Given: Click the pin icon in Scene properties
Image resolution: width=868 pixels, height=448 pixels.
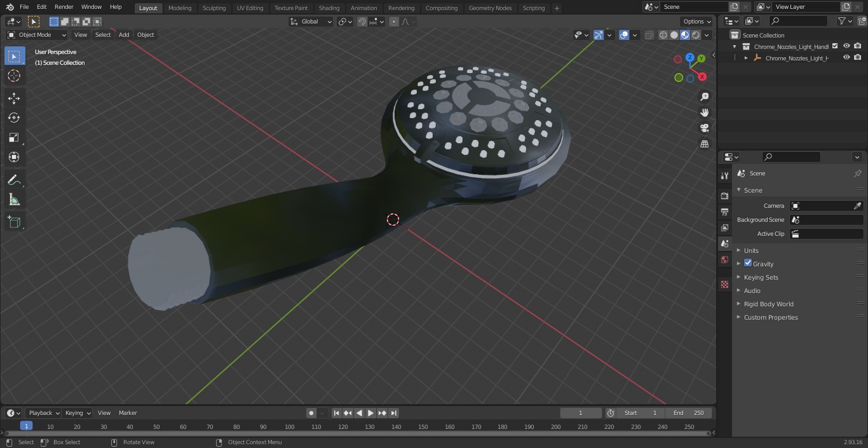Looking at the screenshot, I should point(857,173).
